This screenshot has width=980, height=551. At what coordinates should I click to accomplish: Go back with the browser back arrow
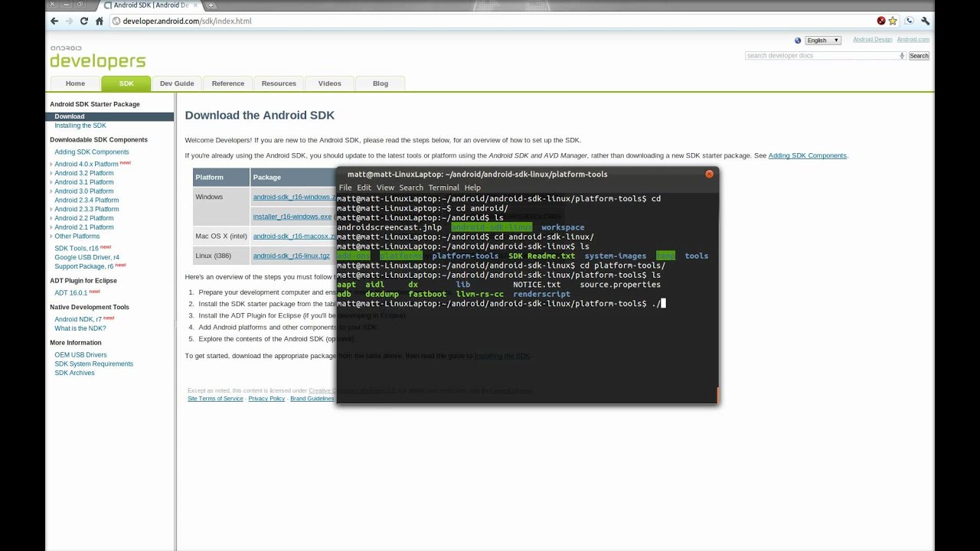54,21
